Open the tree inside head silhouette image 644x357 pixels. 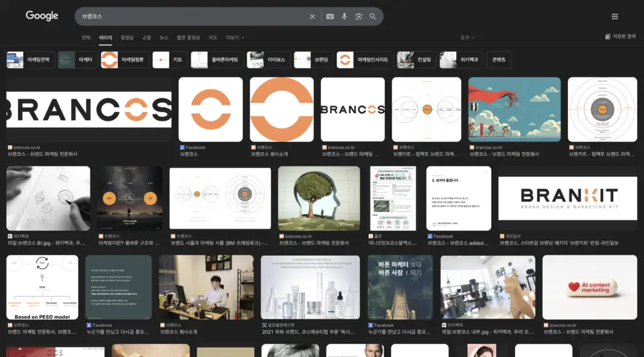pos(319,198)
